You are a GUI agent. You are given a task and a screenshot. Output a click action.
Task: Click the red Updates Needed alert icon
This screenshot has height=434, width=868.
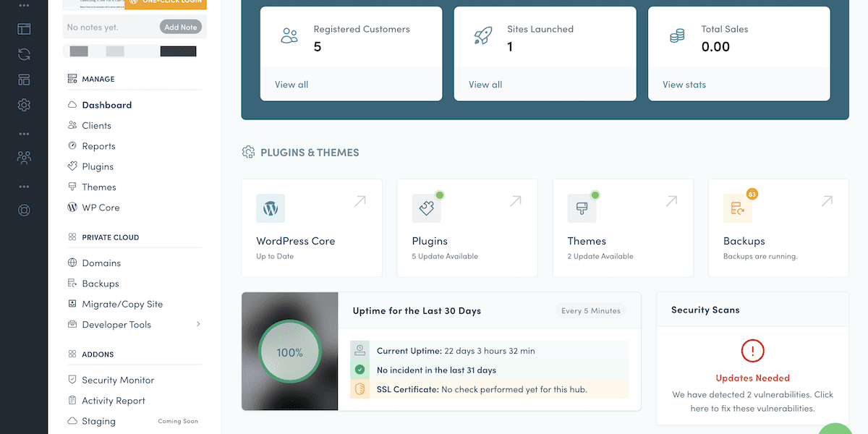point(752,352)
